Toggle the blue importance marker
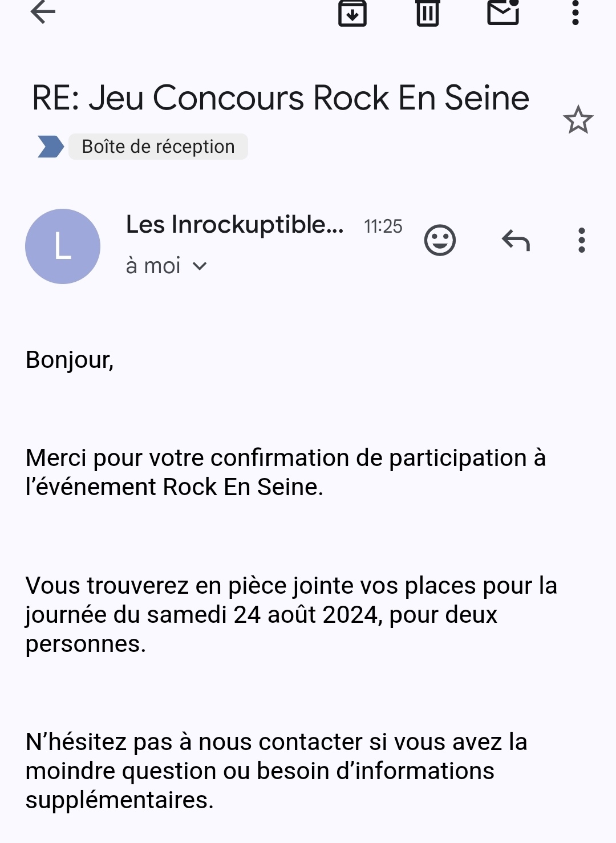616x843 pixels. [x=50, y=147]
